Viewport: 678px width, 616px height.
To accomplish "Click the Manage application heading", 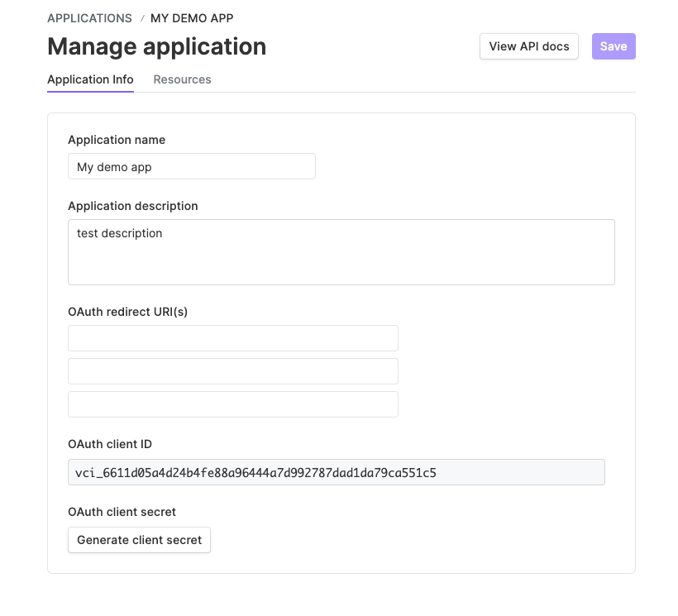I will (156, 46).
